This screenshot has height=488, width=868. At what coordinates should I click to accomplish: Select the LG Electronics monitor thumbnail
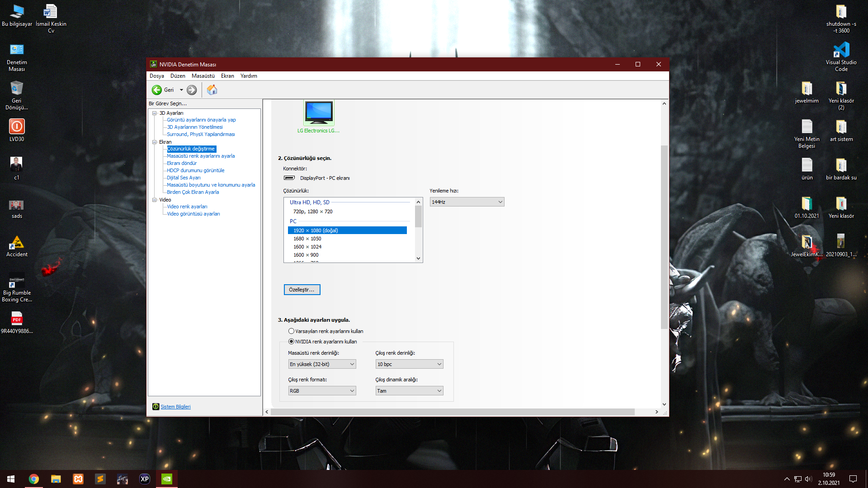click(x=319, y=113)
